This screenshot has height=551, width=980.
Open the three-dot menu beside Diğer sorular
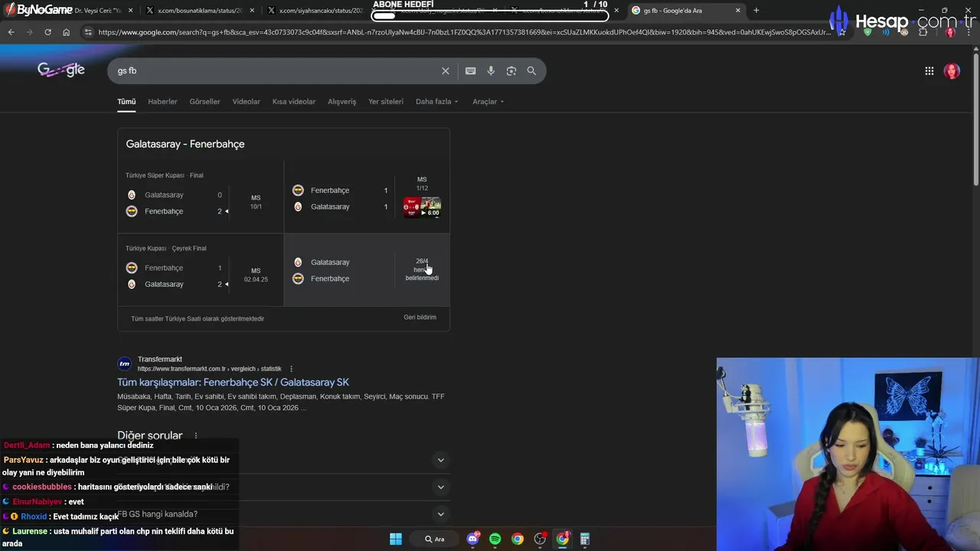click(x=196, y=435)
